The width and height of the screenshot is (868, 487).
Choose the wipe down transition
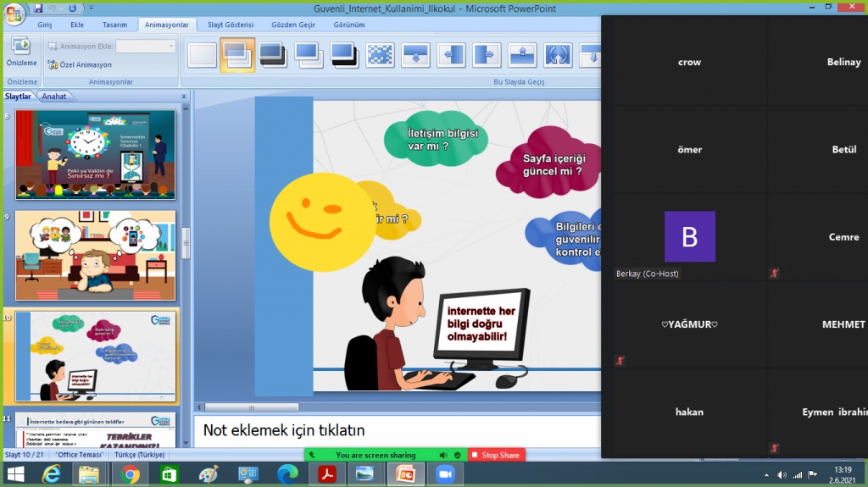click(415, 55)
